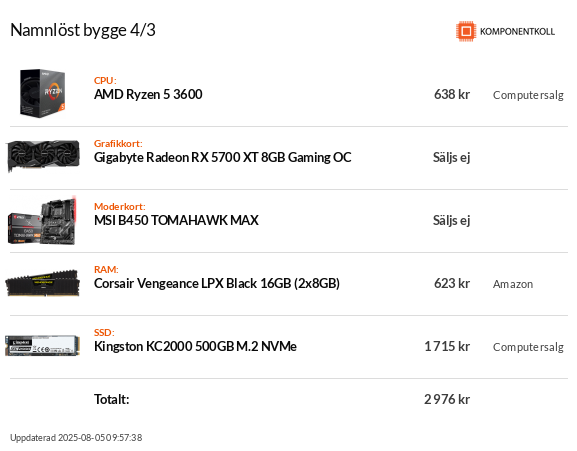Click the Namnlöst bygge 4/3 title
The width and height of the screenshot is (577, 451).
(x=83, y=30)
